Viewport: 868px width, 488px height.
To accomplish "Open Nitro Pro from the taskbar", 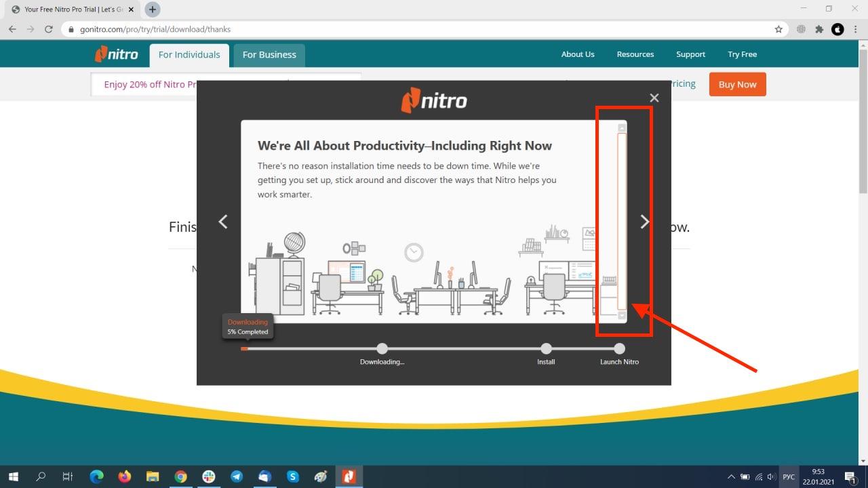I will click(x=349, y=476).
